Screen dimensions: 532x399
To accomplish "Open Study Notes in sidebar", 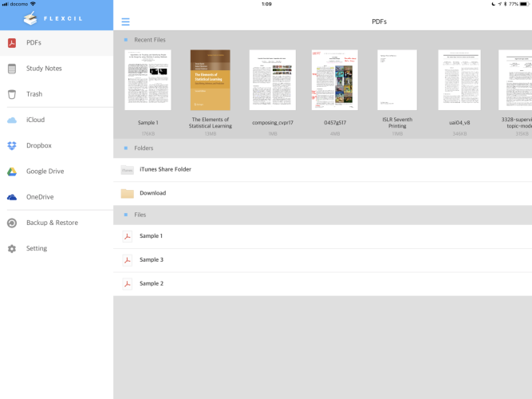I will pos(43,69).
